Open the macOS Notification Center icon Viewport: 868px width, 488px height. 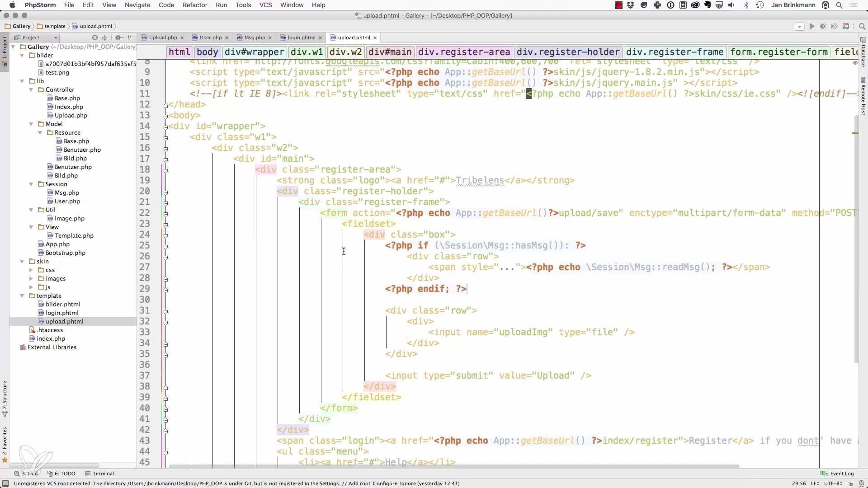854,5
